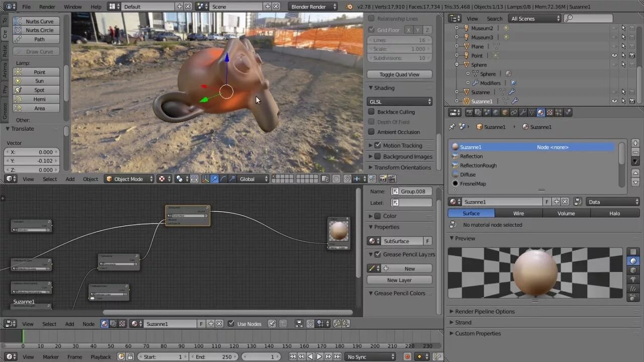Open the Modifiers wrench properties icon
The height and width of the screenshot is (362, 644).
[523, 113]
